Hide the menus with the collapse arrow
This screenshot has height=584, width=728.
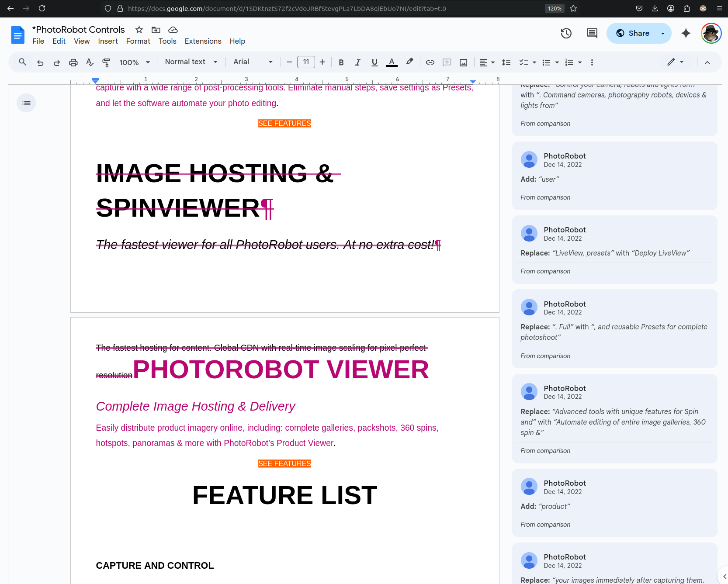[x=707, y=62]
